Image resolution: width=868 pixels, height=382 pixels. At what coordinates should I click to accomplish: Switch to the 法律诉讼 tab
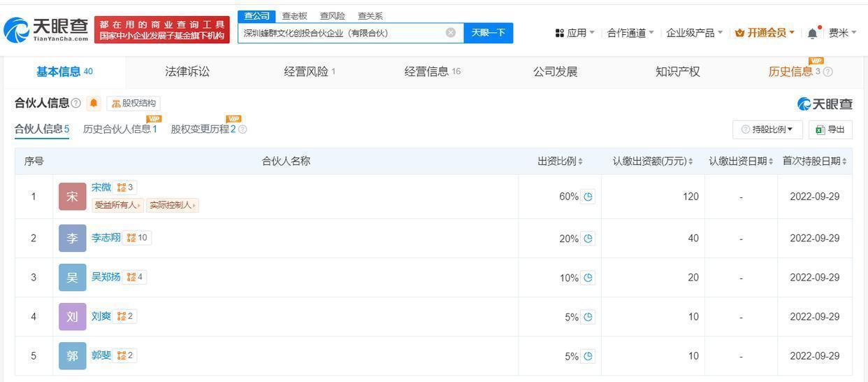coord(187,71)
